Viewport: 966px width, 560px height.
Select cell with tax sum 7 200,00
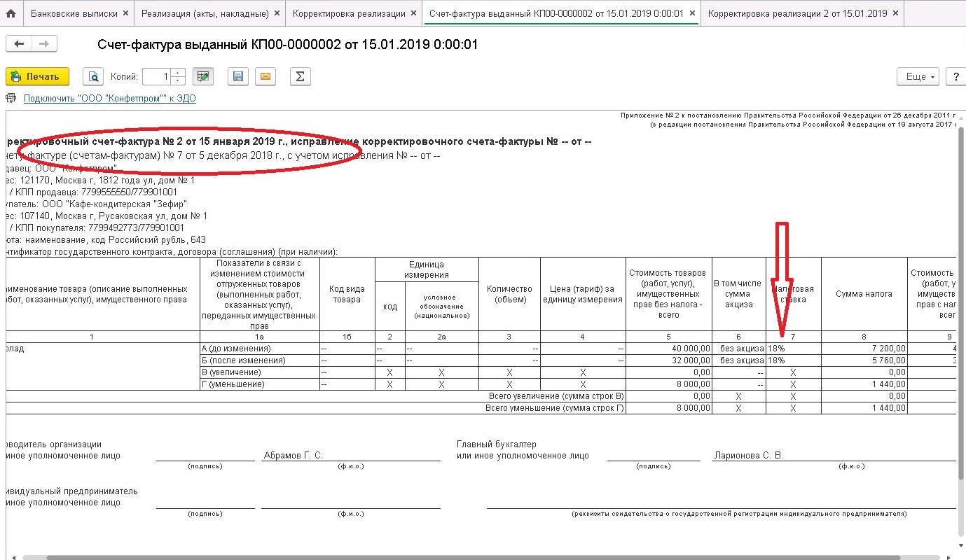point(864,349)
